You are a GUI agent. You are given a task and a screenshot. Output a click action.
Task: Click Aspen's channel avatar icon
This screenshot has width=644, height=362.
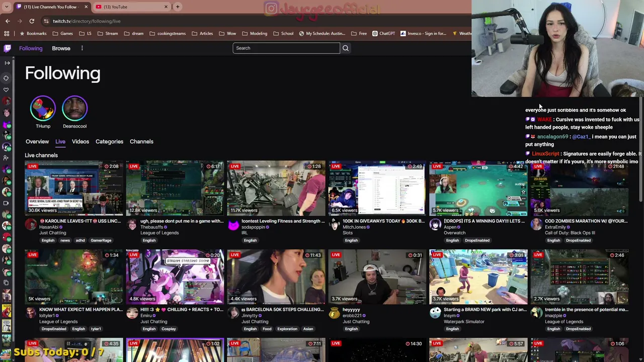click(435, 225)
